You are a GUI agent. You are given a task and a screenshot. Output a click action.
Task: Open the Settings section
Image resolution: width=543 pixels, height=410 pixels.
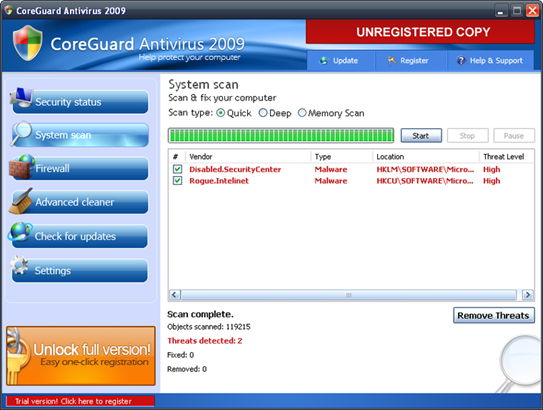coord(80,270)
